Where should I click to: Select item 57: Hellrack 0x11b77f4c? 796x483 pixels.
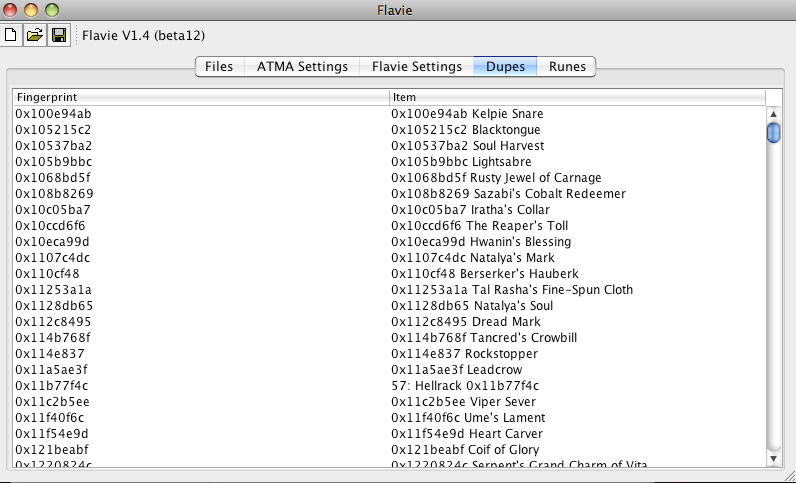pyautogui.click(x=465, y=386)
